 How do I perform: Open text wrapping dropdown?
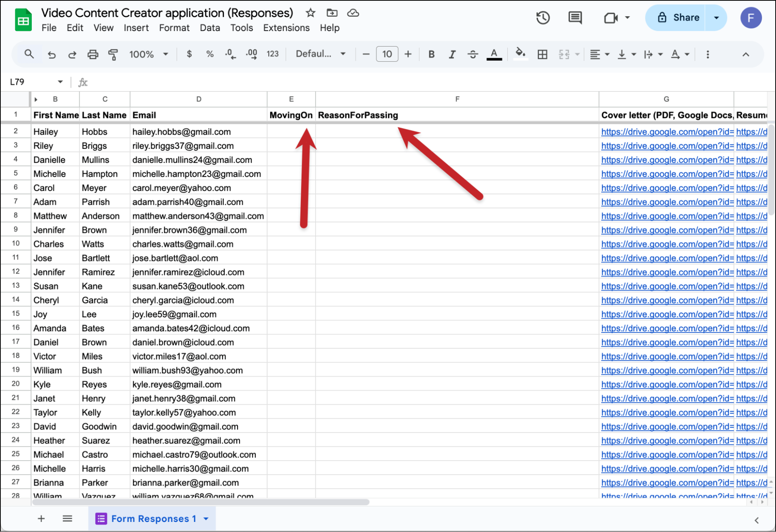click(x=653, y=54)
